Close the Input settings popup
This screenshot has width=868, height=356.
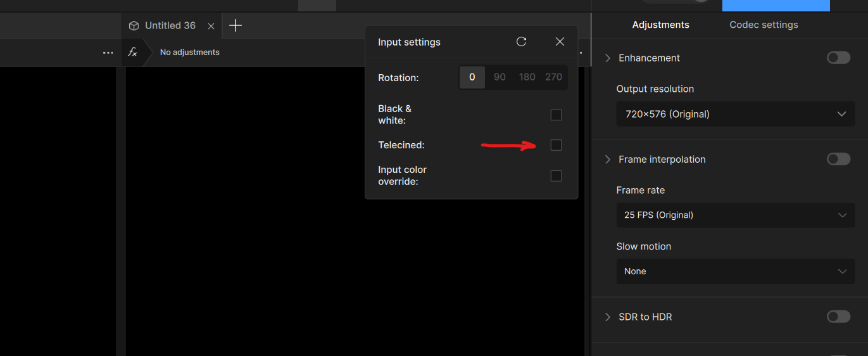click(560, 42)
